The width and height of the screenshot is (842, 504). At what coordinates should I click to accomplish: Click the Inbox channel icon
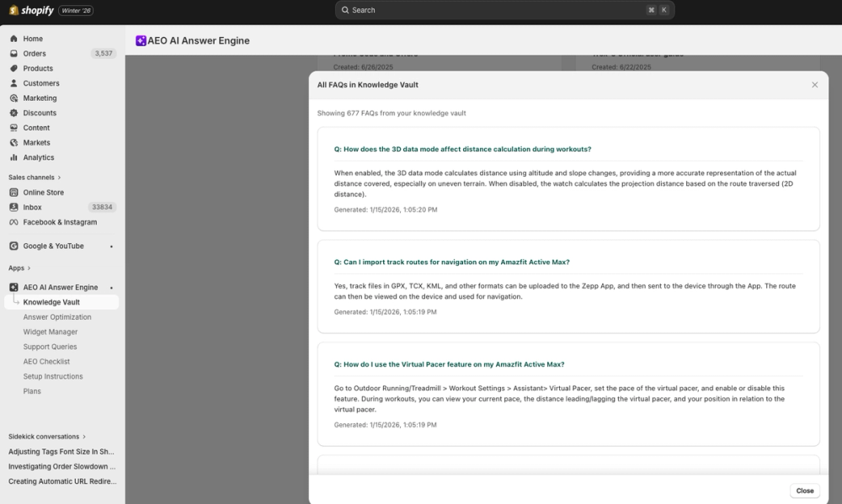(x=13, y=207)
